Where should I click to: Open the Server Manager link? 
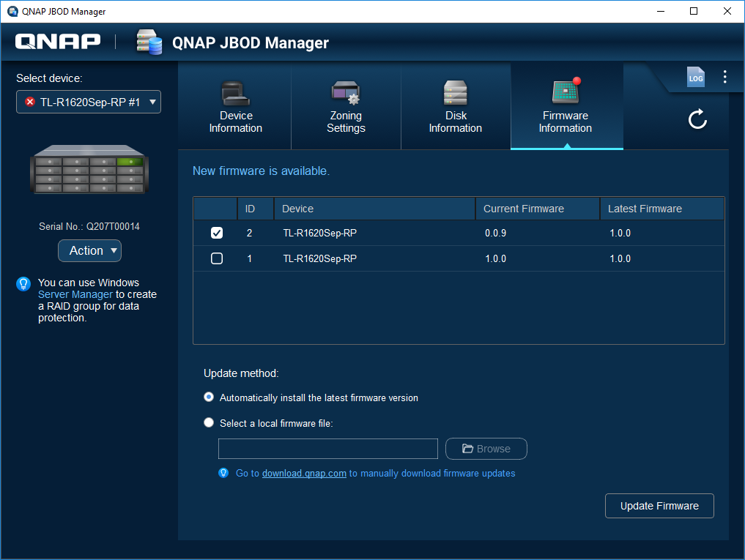75,294
